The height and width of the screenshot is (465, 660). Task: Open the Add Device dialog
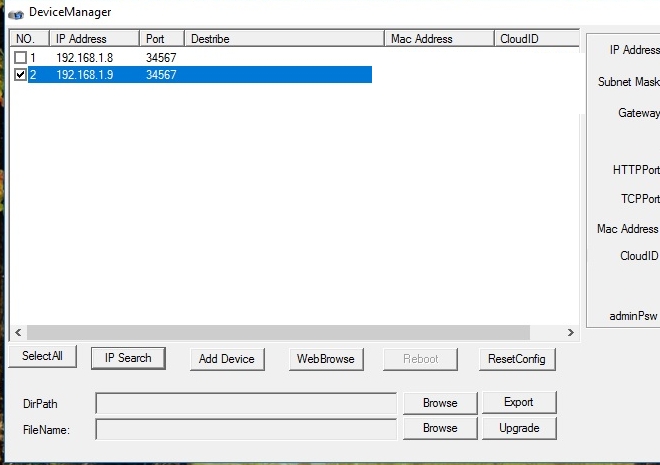click(226, 359)
